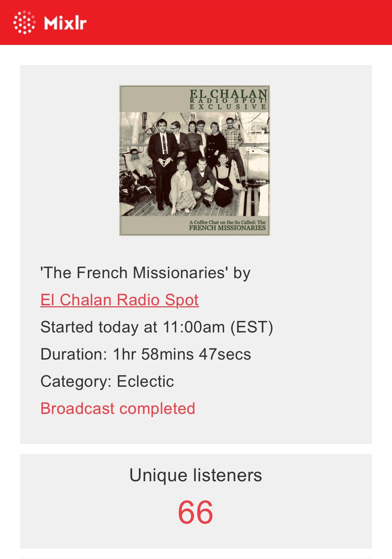Click the 'RADIO SPOT!' text in the artwork

228,101
